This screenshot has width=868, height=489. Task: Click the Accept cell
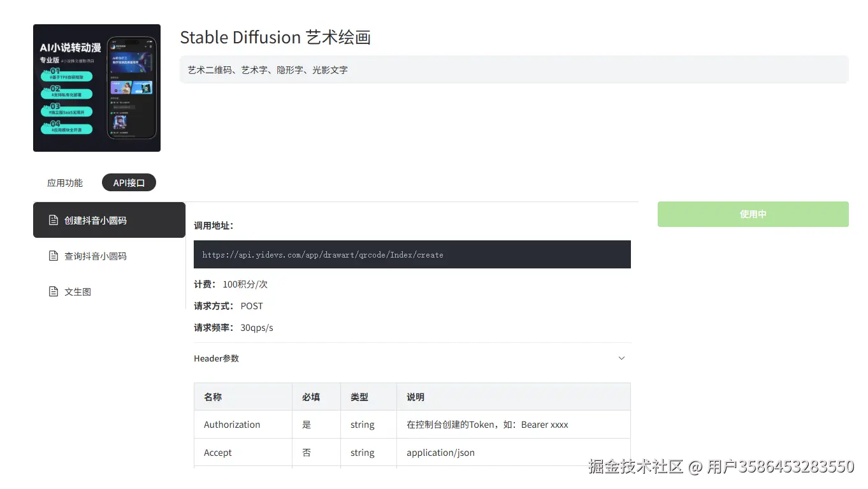pos(243,453)
